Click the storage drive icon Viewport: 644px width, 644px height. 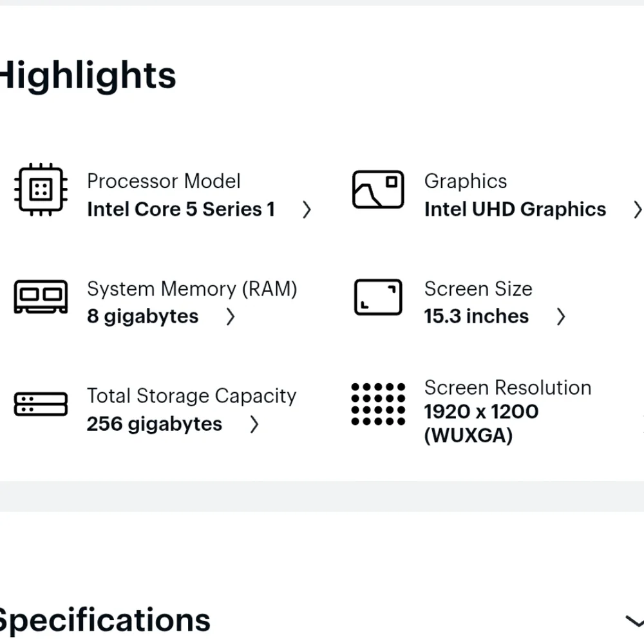[x=41, y=404]
